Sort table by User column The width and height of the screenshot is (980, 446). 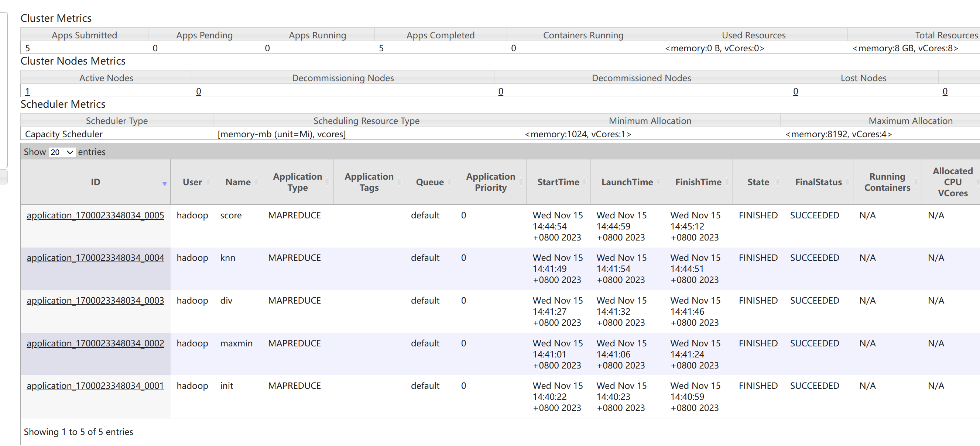[192, 182]
